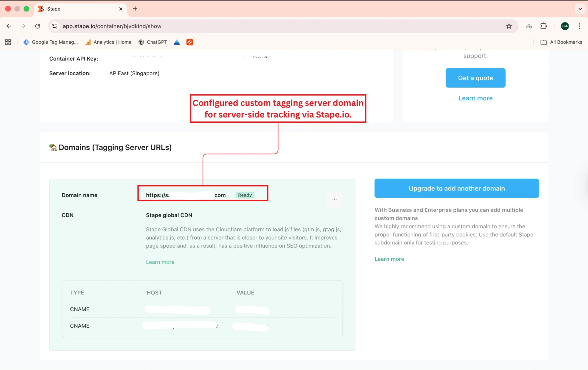Screen dimensions: 588x370
Task: Open the ChatGPT bookmark
Action: (153, 42)
